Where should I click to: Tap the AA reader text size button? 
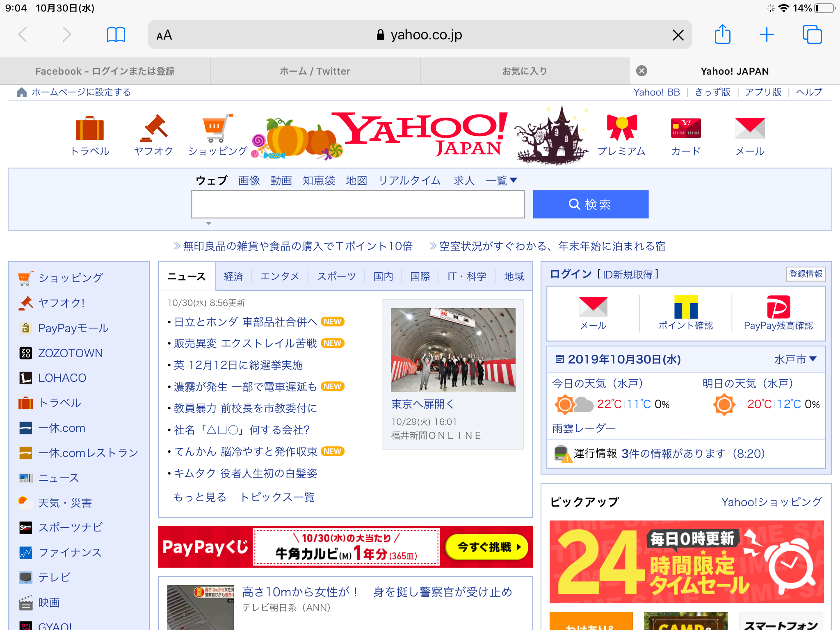click(164, 35)
